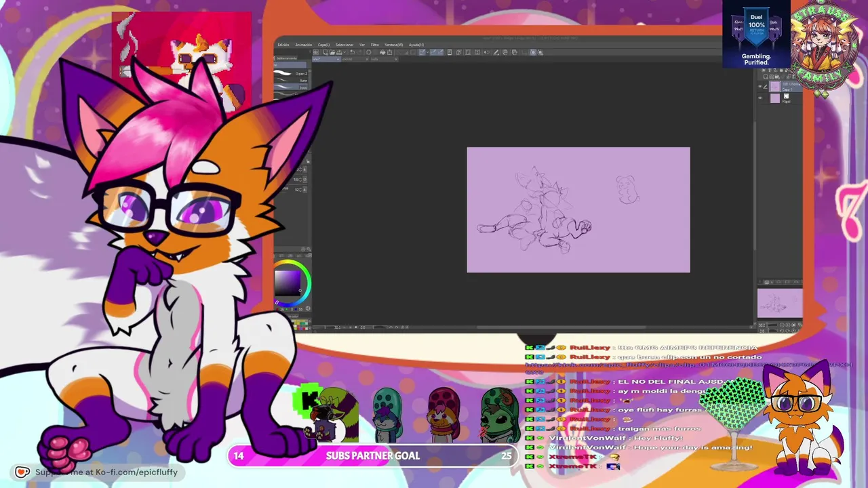Image resolution: width=868 pixels, height=488 pixels.
Task: Click the lilac drawing canvas
Action: [x=578, y=210]
